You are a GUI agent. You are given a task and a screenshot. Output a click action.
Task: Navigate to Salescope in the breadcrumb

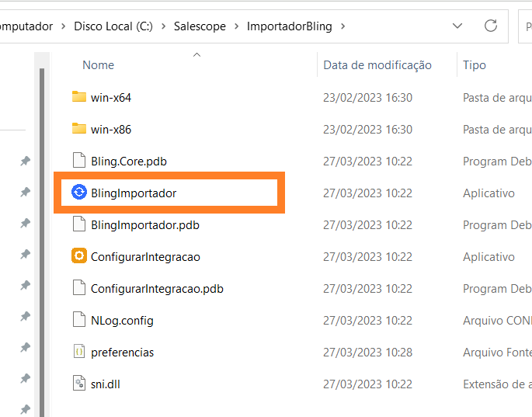(200, 26)
